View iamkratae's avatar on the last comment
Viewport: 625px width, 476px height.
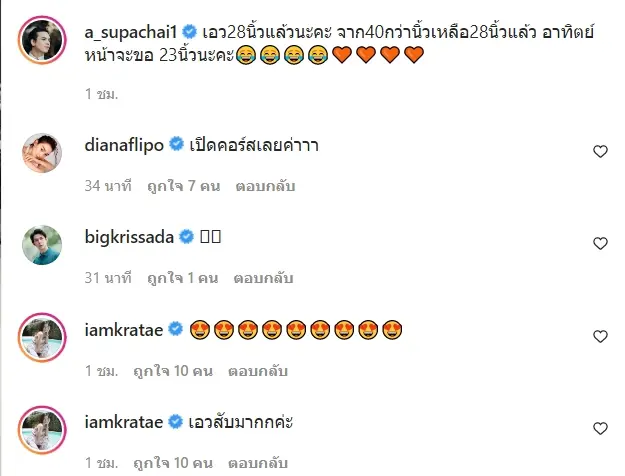click(42, 430)
